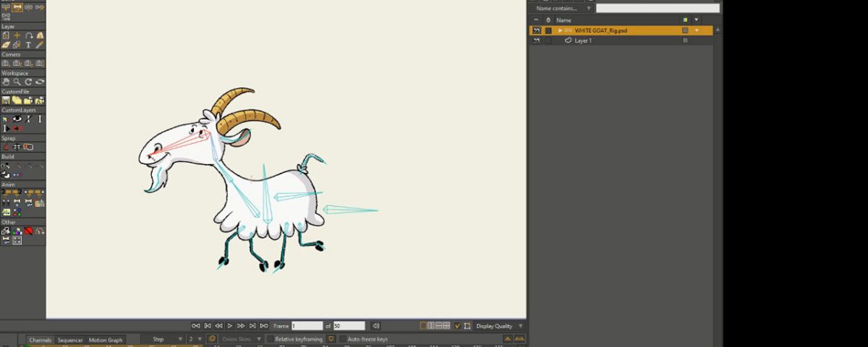Expand the WHITE GOAT_Rig.psd layer group triangle

click(560, 30)
